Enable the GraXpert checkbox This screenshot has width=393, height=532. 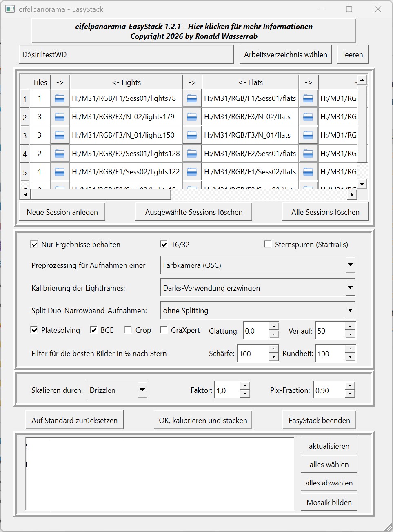point(164,330)
